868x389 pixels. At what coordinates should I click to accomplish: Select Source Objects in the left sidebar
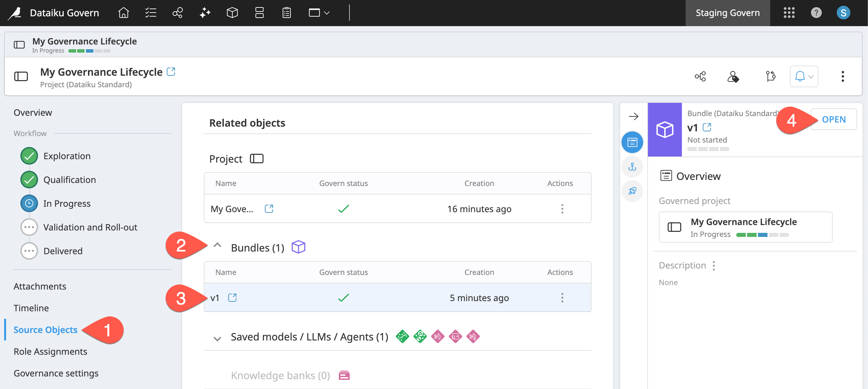[x=46, y=330]
